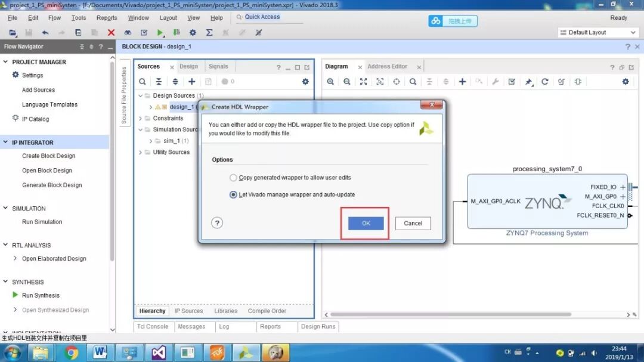
Task: Click the Diagram search magnifier icon
Action: (413, 81)
